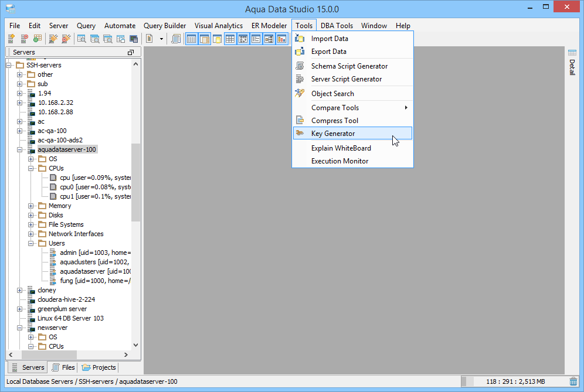Click the float Servers panel icon
The height and width of the screenshot is (392, 584).
point(130,53)
